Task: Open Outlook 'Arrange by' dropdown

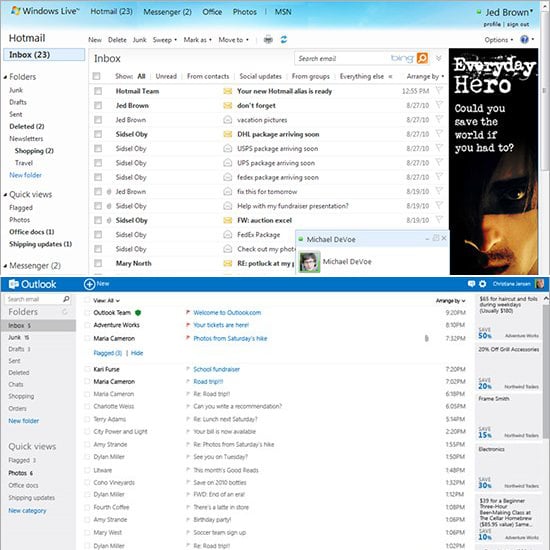Action: 450,301
